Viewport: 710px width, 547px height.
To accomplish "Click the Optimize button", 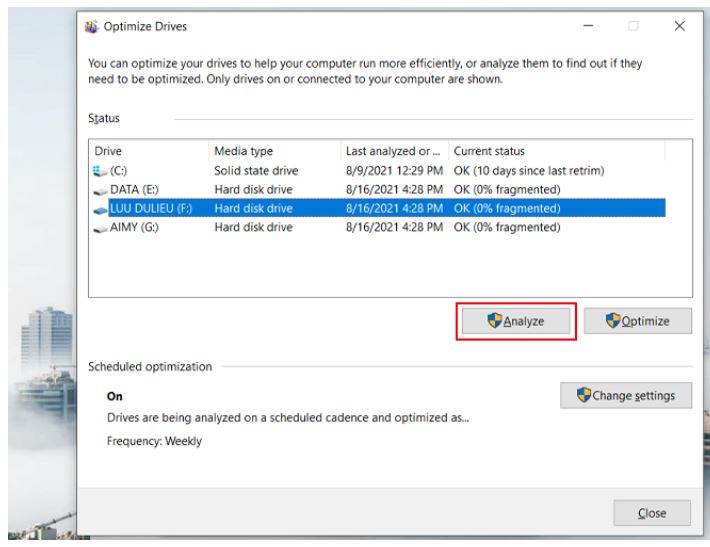I will pos(638,321).
